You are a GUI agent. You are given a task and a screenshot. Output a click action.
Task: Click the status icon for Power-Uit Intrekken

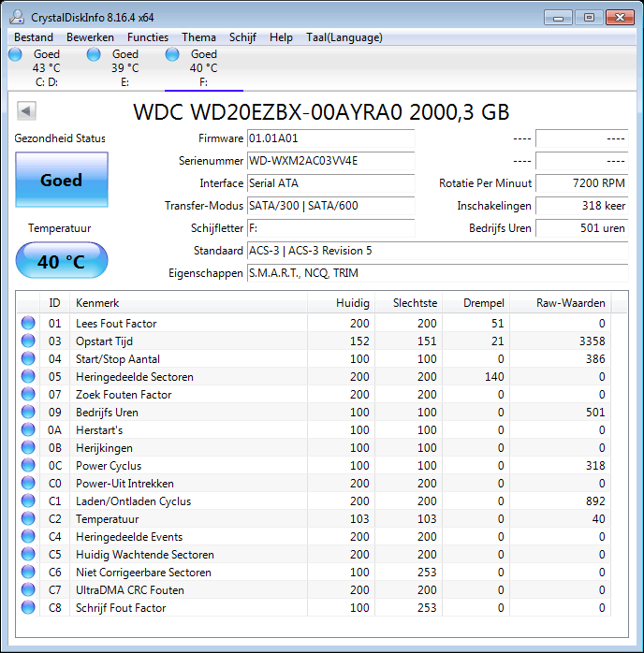click(x=28, y=483)
